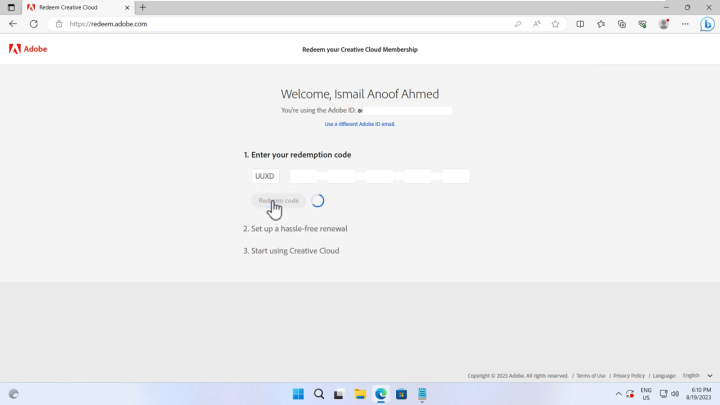Switch to Microsoft Edge taskbar icon
The image size is (720, 405).
pos(381,394)
